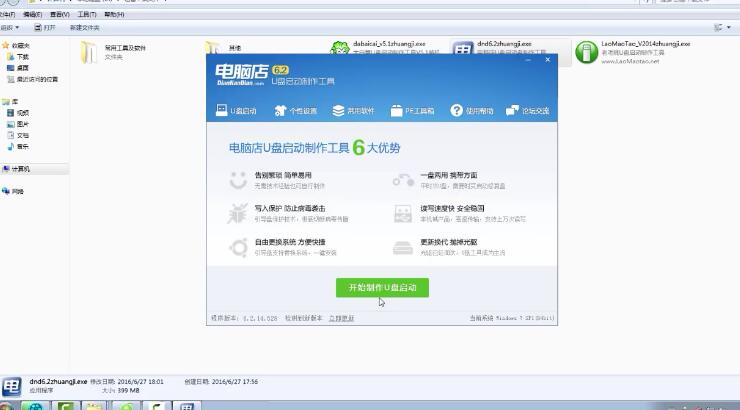The width and height of the screenshot is (740, 410).
Task: Select 最近访问的位置 in navigation pane
Action: (x=32, y=79)
